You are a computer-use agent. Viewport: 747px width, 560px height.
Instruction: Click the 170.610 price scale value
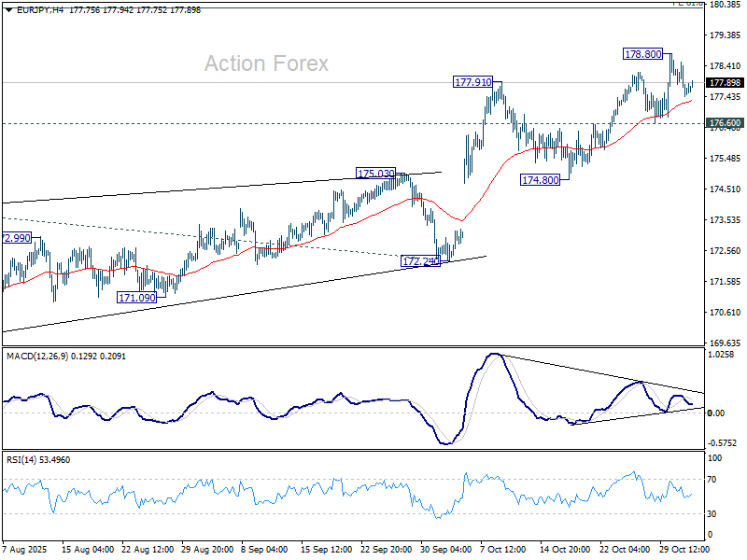(x=726, y=313)
